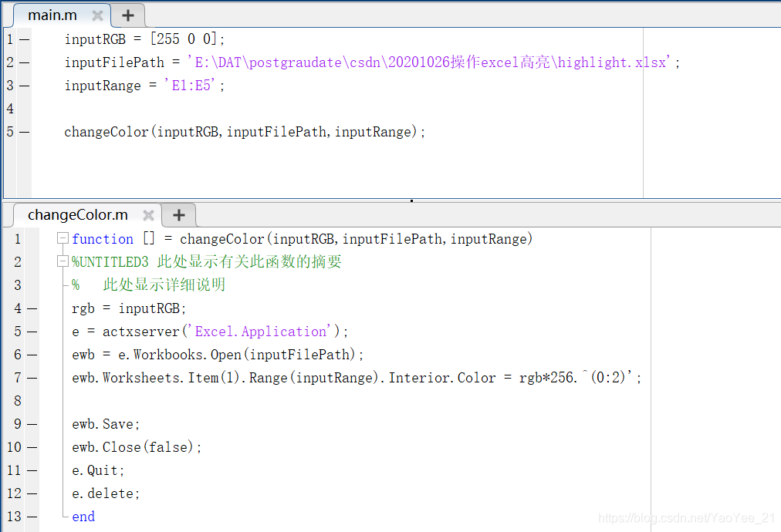Set breakpoint on changeColor.m line 4

point(32,308)
